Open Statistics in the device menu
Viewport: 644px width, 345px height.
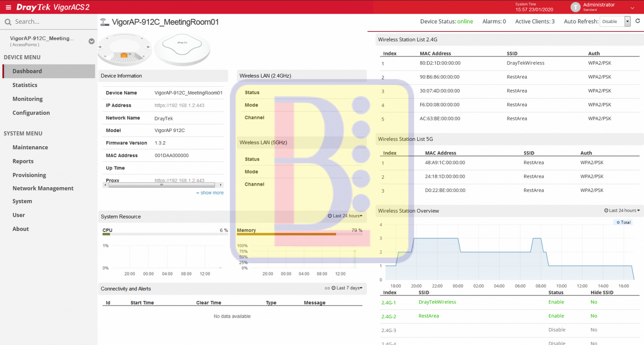25,85
